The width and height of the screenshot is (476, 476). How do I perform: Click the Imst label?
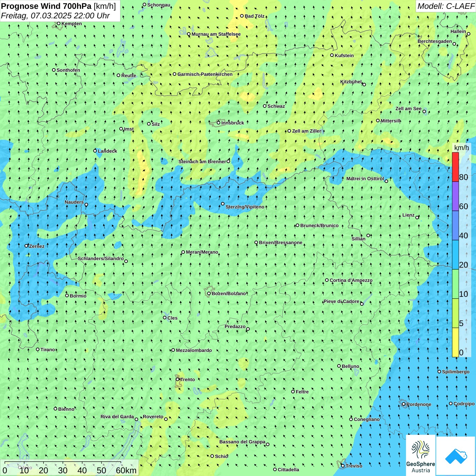click(129, 129)
